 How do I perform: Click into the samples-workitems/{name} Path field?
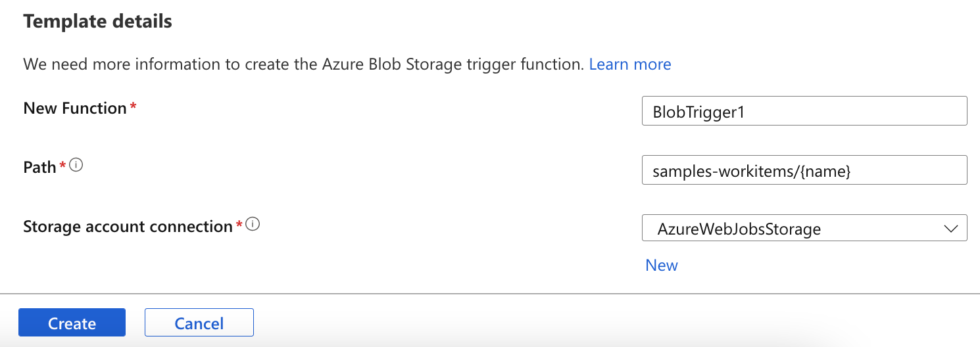coord(804,170)
